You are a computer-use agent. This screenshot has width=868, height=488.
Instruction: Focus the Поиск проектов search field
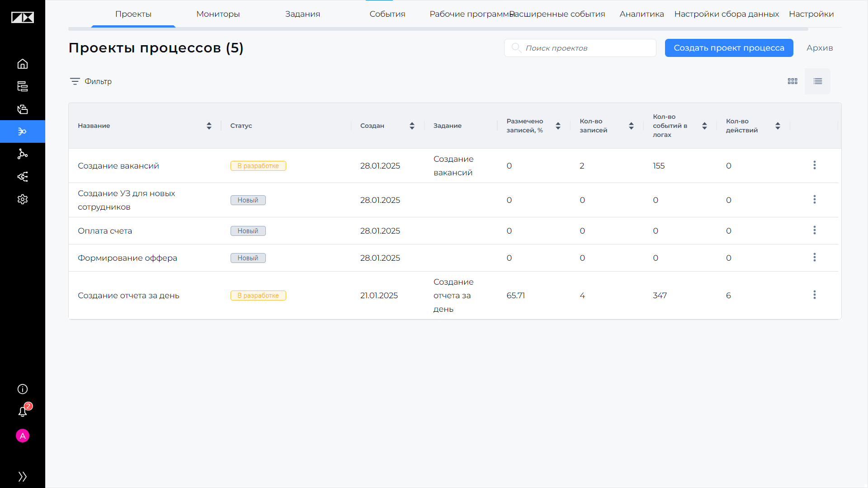(x=580, y=48)
